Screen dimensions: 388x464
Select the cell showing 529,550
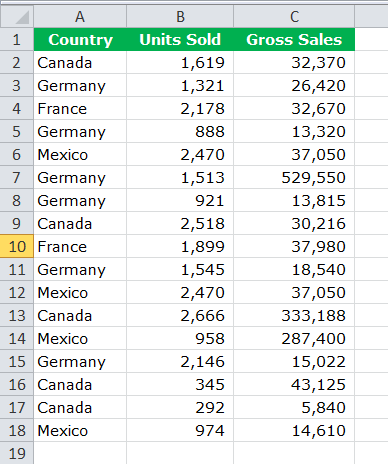pos(294,177)
